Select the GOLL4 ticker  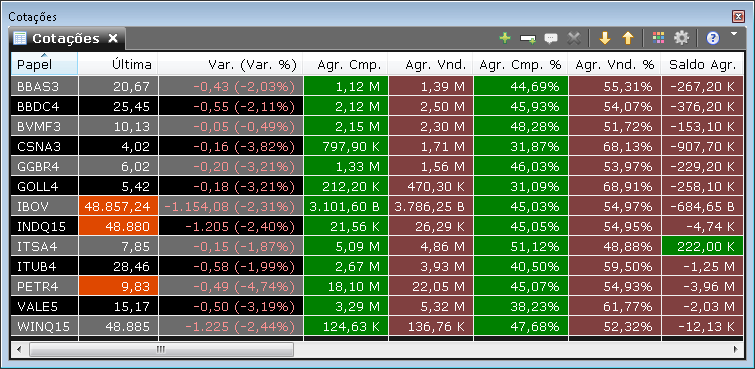click(x=38, y=186)
